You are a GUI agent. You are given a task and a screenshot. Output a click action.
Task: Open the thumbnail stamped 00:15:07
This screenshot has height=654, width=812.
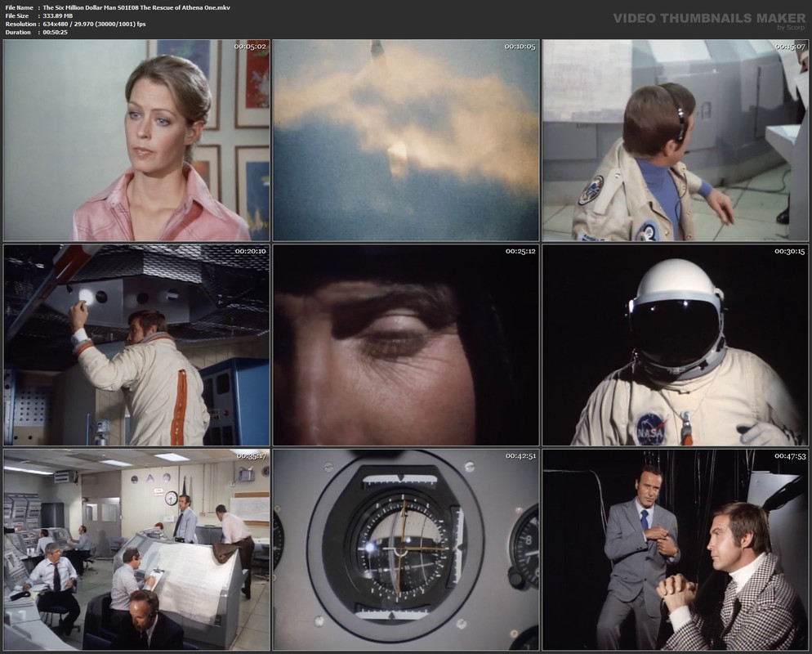(x=676, y=141)
